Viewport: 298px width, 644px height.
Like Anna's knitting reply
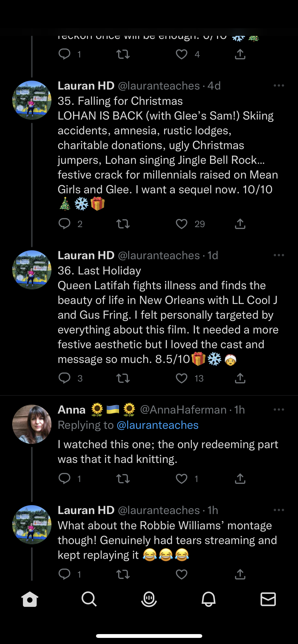click(x=182, y=479)
